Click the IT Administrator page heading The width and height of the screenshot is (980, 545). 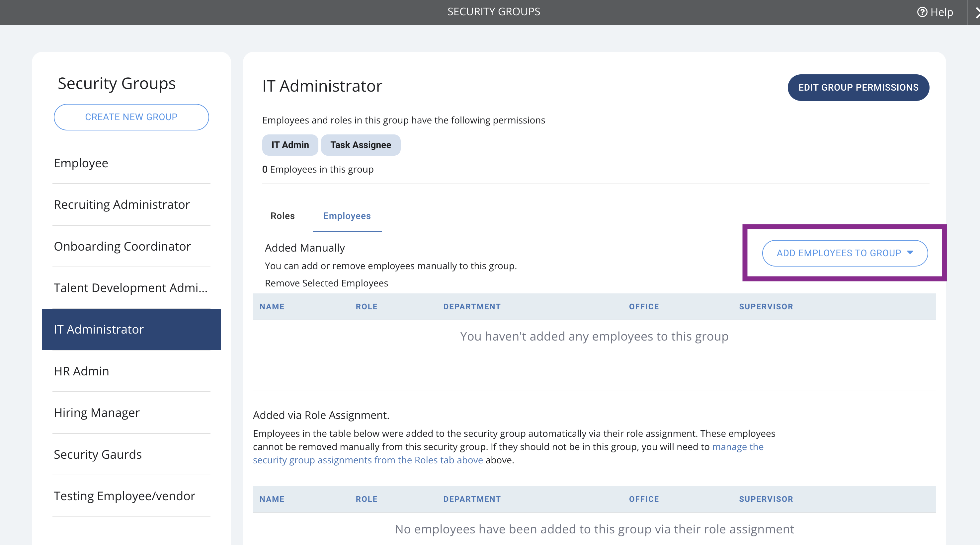click(x=322, y=86)
